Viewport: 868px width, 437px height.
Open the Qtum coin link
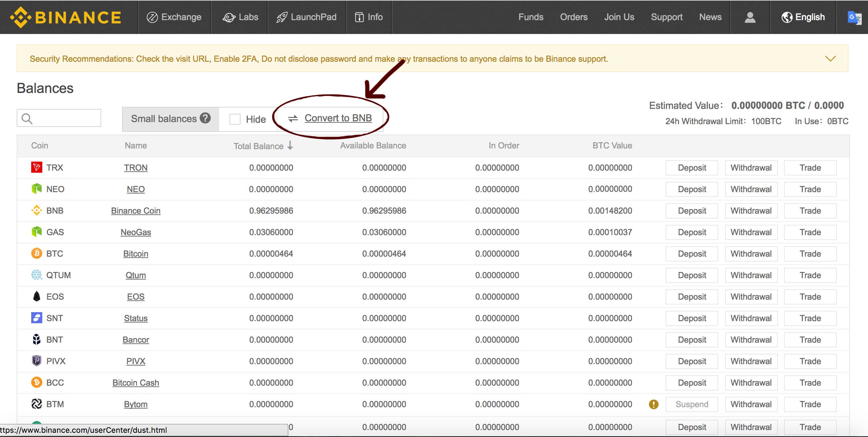[136, 275]
